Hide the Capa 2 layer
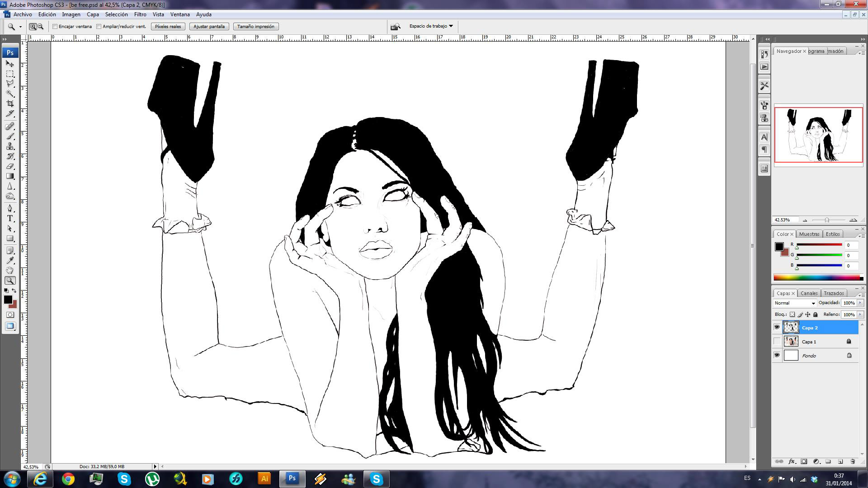 point(777,327)
